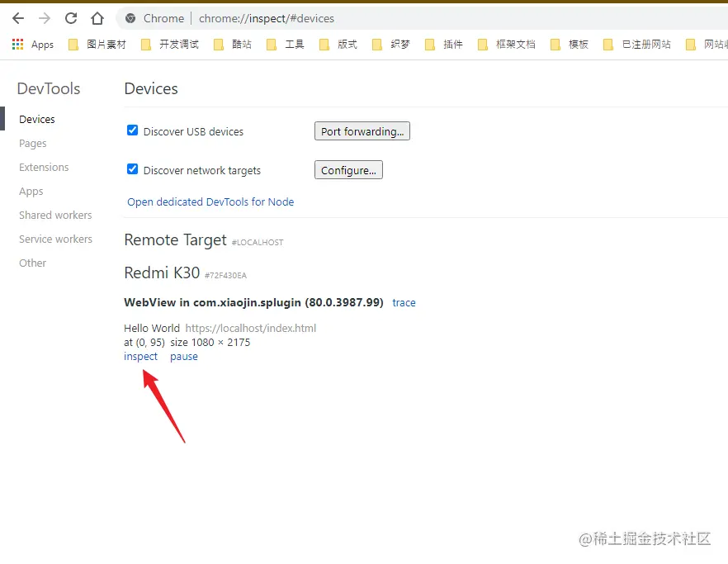
Task: Click the trace link
Action: [404, 302]
